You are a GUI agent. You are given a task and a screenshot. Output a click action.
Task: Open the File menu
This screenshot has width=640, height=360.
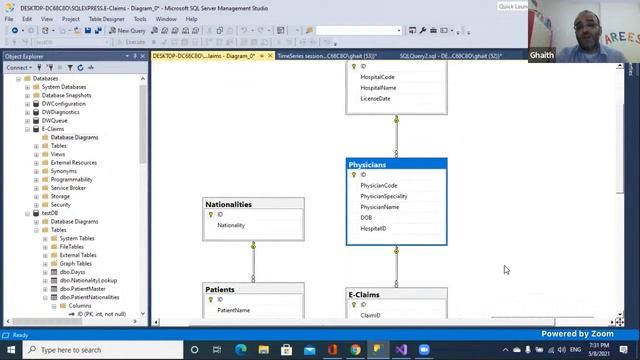pyautogui.click(x=9, y=19)
